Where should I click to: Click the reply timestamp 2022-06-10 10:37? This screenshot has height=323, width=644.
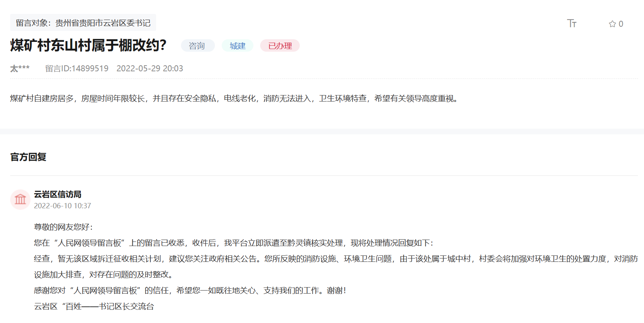tap(63, 206)
